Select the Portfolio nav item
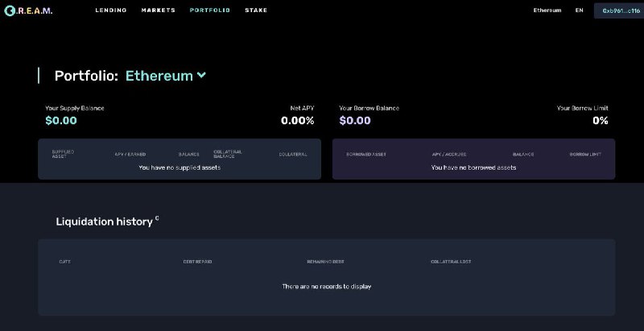This screenshot has height=331, width=644. (x=210, y=10)
